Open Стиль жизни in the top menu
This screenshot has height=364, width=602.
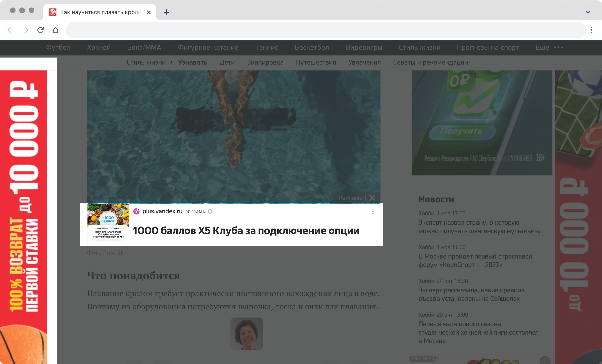420,47
